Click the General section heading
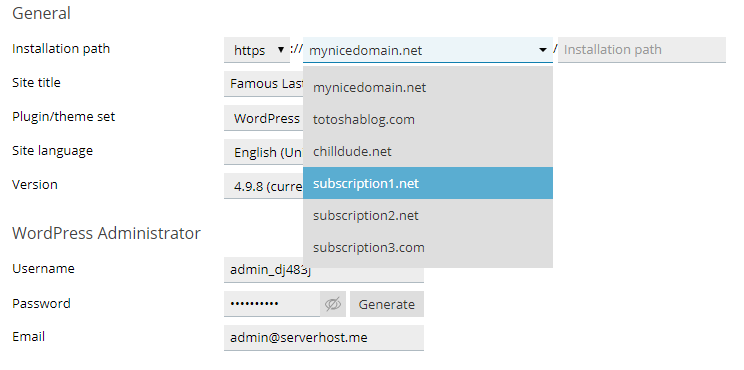Screen dimensions: 744x370 41,13
